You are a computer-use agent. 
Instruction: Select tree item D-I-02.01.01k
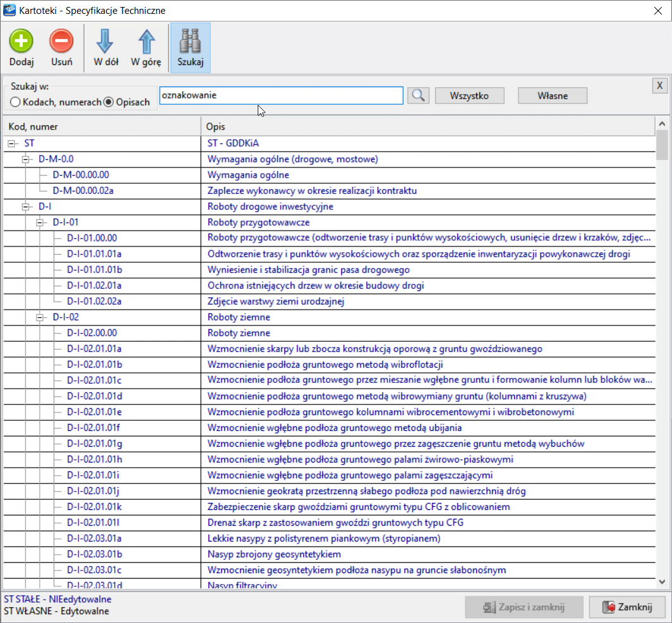(94, 507)
